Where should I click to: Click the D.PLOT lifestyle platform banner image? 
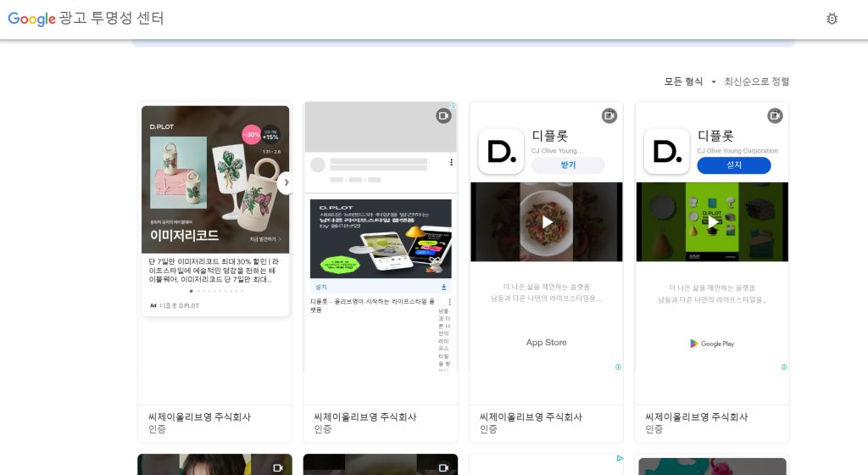[381, 238]
